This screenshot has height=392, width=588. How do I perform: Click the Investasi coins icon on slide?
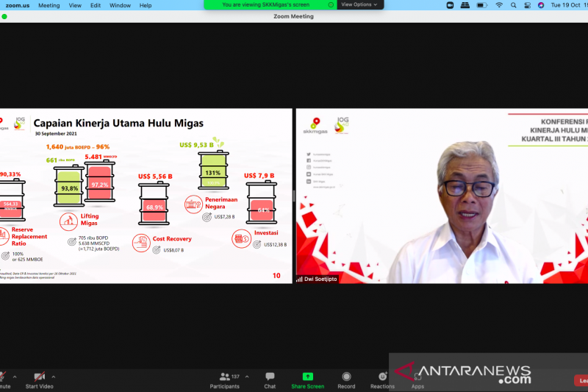pyautogui.click(x=241, y=238)
